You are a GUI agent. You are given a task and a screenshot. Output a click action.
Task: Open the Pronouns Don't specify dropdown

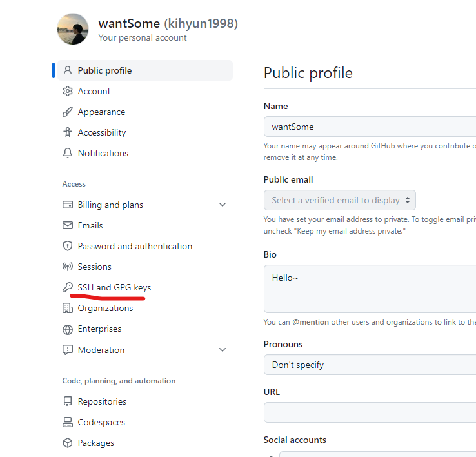pyautogui.click(x=370, y=365)
